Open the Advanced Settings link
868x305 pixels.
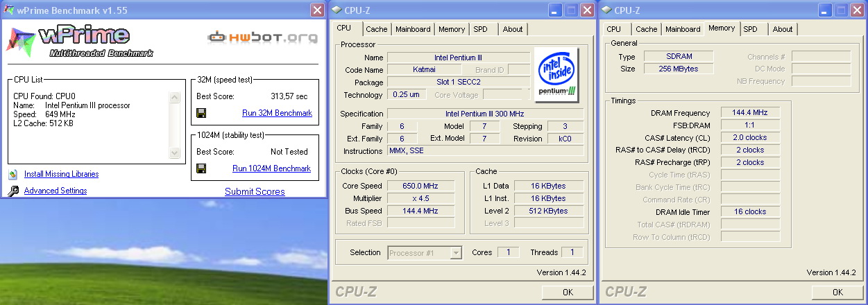click(56, 191)
